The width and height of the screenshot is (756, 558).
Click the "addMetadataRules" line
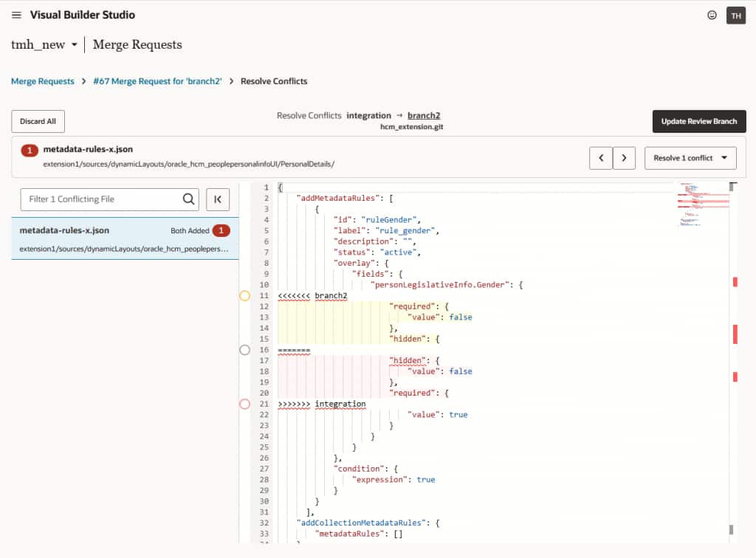[x=345, y=198]
